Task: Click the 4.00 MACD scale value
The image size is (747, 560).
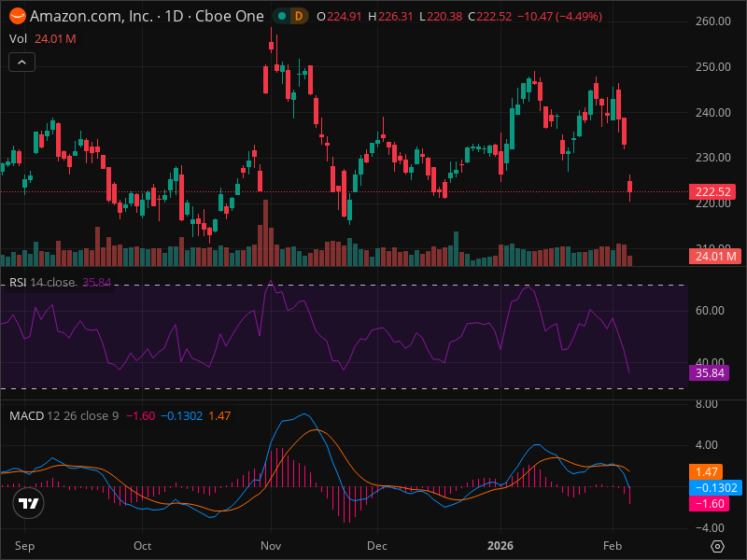Action: (x=707, y=445)
